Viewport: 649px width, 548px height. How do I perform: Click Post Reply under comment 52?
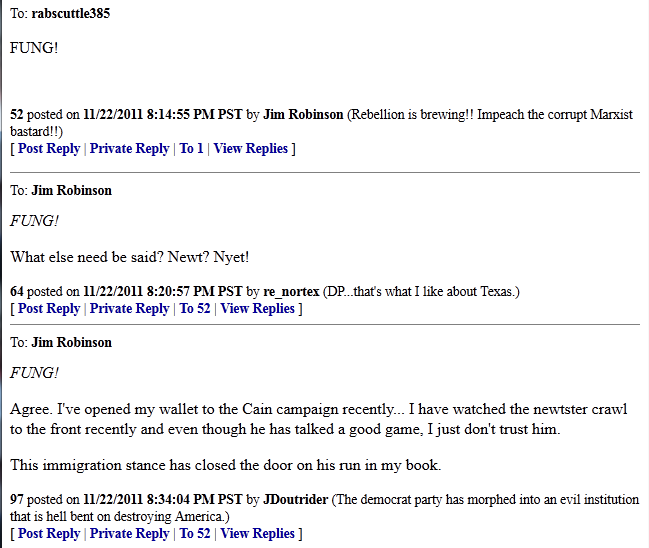tap(49, 149)
